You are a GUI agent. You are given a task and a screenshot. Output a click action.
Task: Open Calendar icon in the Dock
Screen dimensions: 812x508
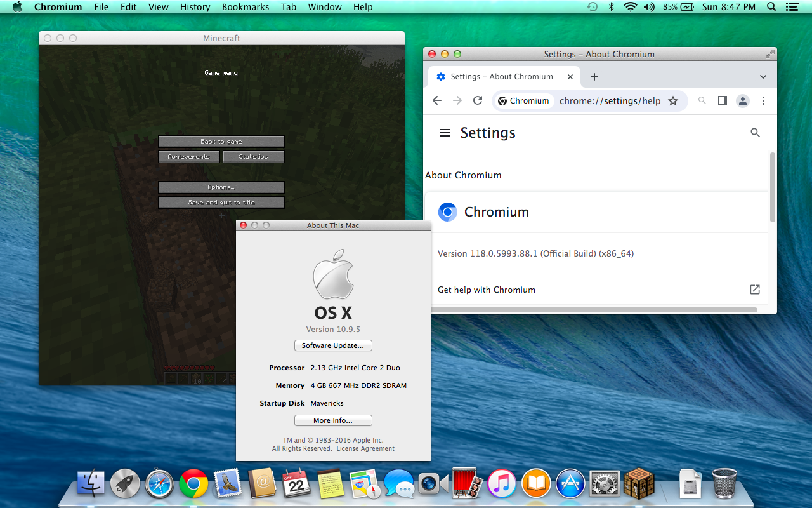(x=296, y=484)
